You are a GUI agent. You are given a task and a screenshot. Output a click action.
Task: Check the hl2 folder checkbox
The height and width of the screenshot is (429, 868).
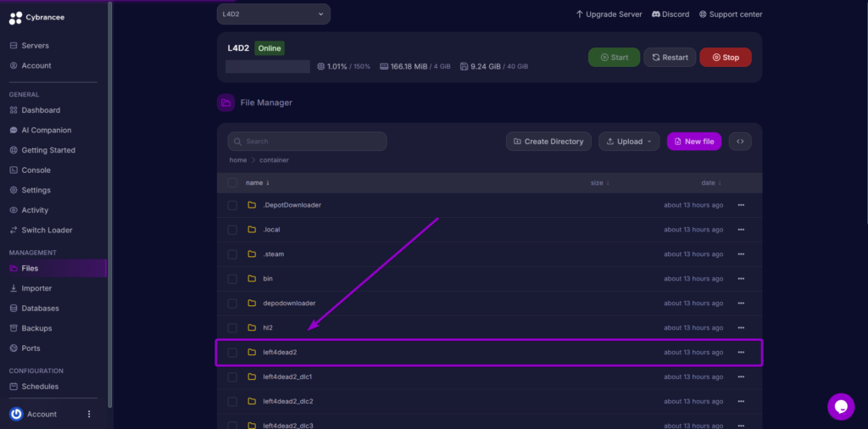click(x=232, y=328)
